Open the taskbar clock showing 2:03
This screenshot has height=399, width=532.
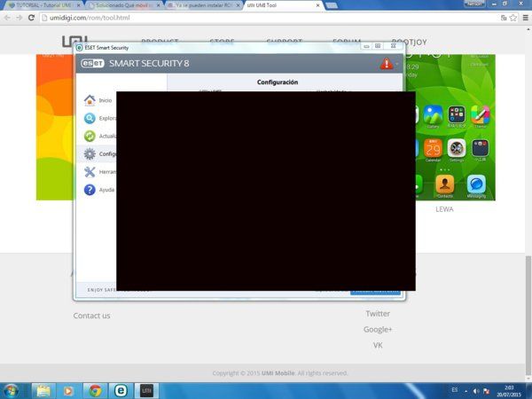(509, 391)
